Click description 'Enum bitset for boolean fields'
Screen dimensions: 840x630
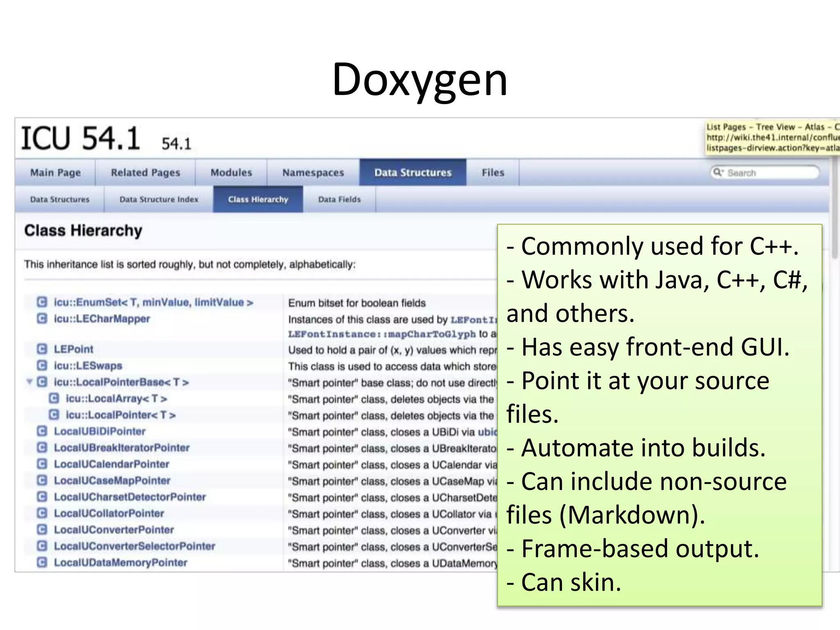tap(357, 303)
